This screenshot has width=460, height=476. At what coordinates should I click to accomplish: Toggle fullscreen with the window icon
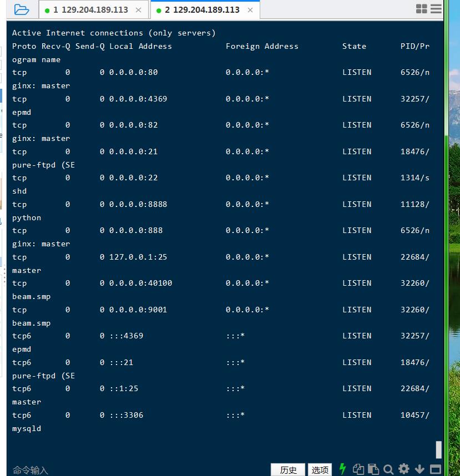point(435,469)
